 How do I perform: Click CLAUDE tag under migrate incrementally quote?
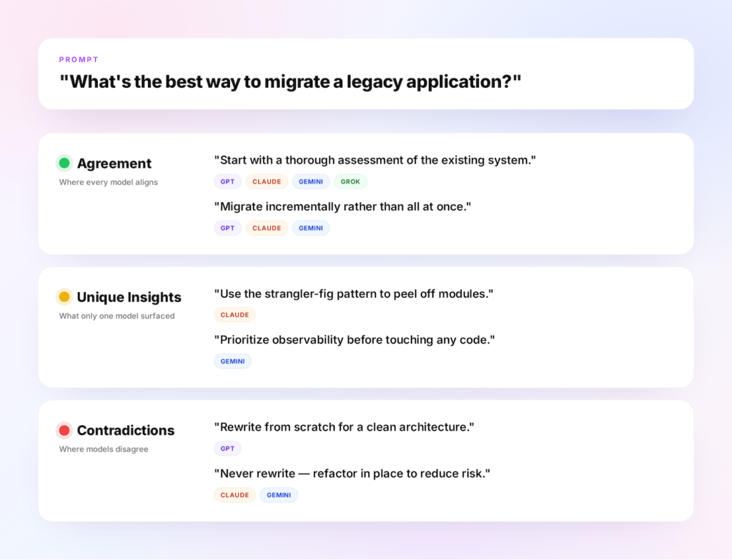(x=267, y=228)
